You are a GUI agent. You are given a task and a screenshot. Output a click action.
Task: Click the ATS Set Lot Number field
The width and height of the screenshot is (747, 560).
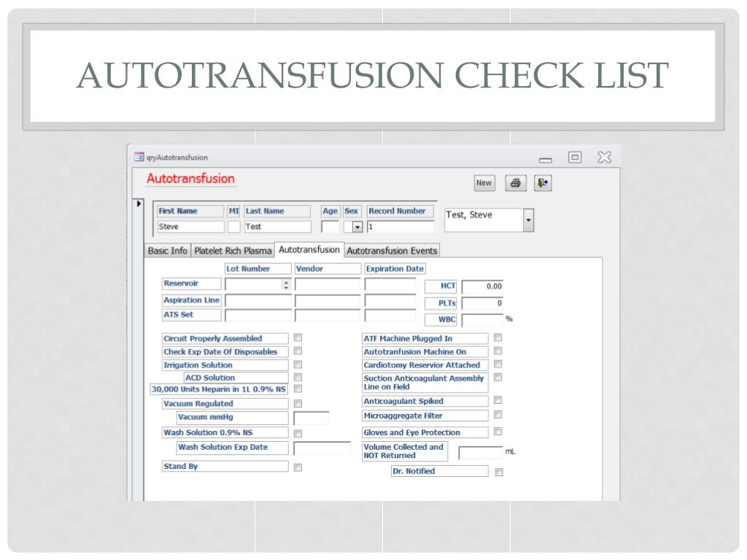[x=258, y=315]
